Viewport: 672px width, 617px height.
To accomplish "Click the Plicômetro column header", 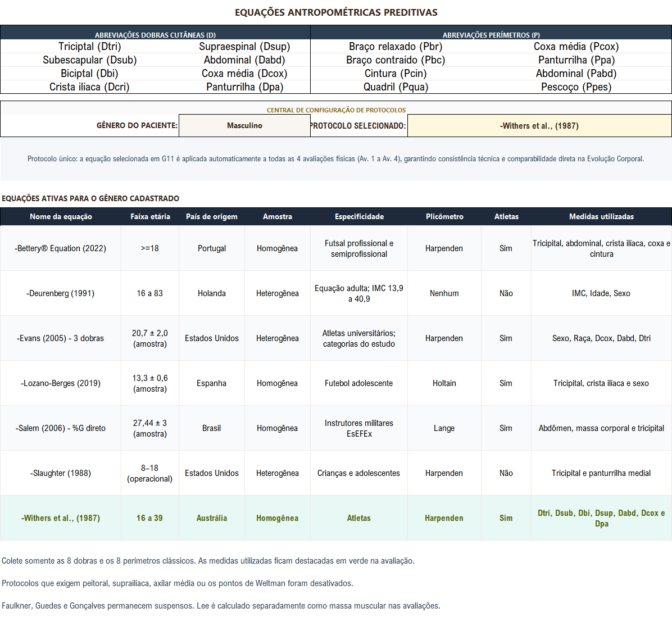I will click(x=444, y=217).
